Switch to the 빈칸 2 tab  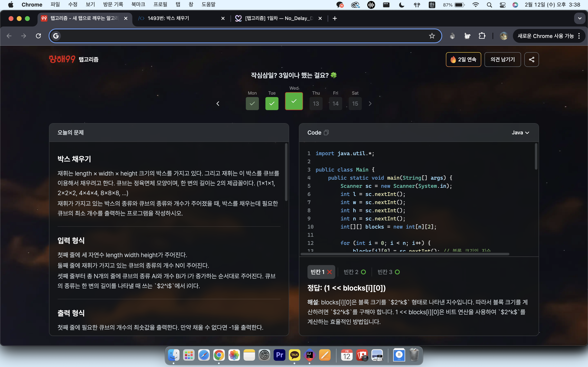click(354, 272)
